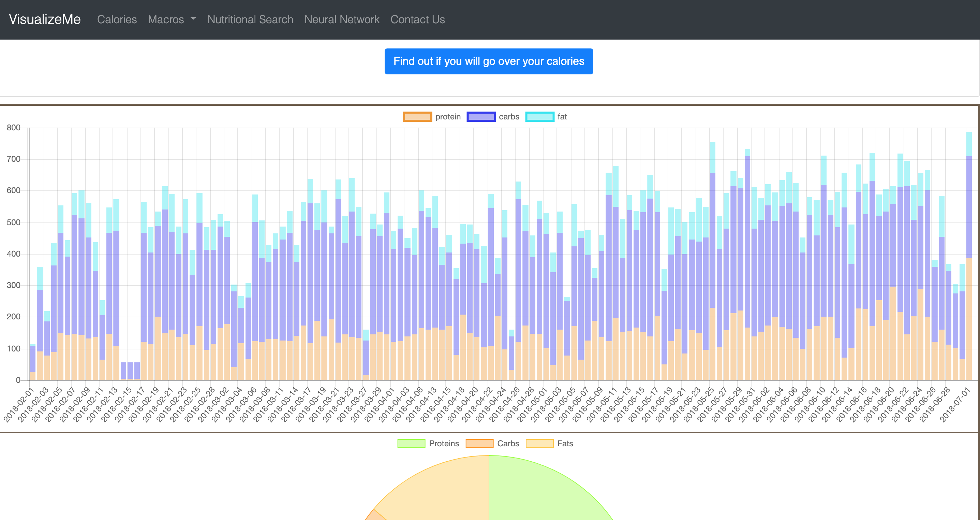Click Find out if you will go over your calories

489,61
